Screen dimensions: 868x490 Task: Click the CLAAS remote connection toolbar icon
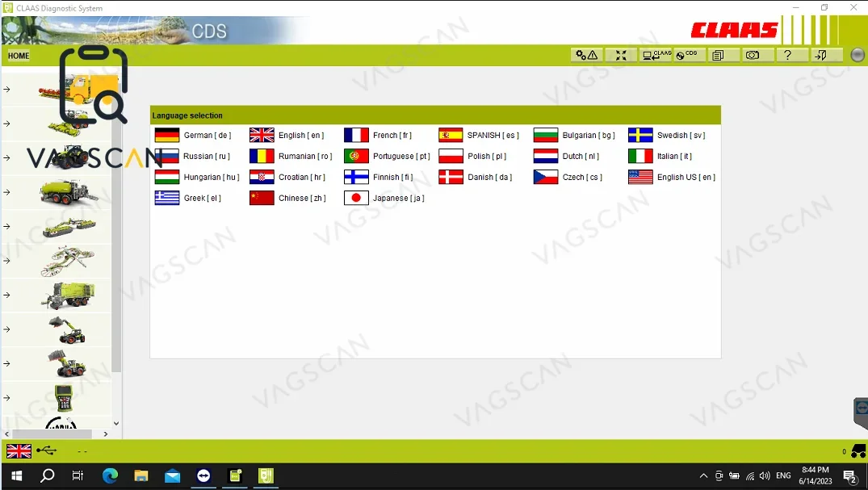[x=656, y=55]
